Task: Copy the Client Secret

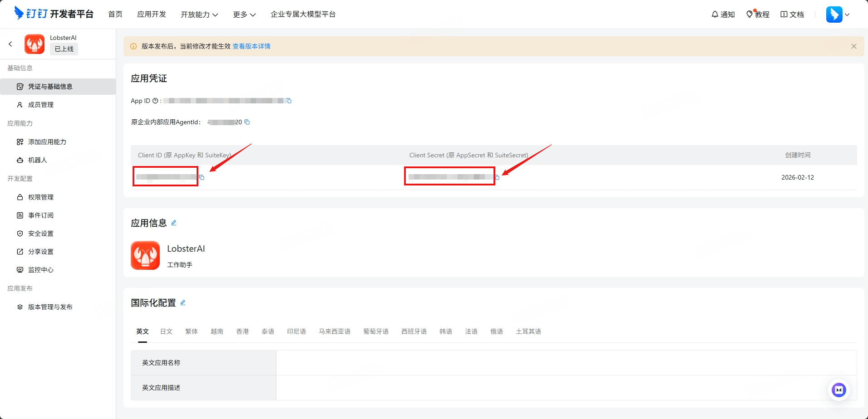Action: pos(498,178)
